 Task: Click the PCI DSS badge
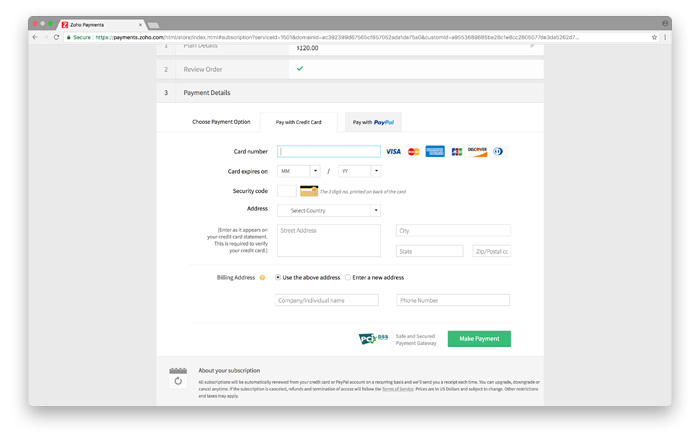pos(373,339)
